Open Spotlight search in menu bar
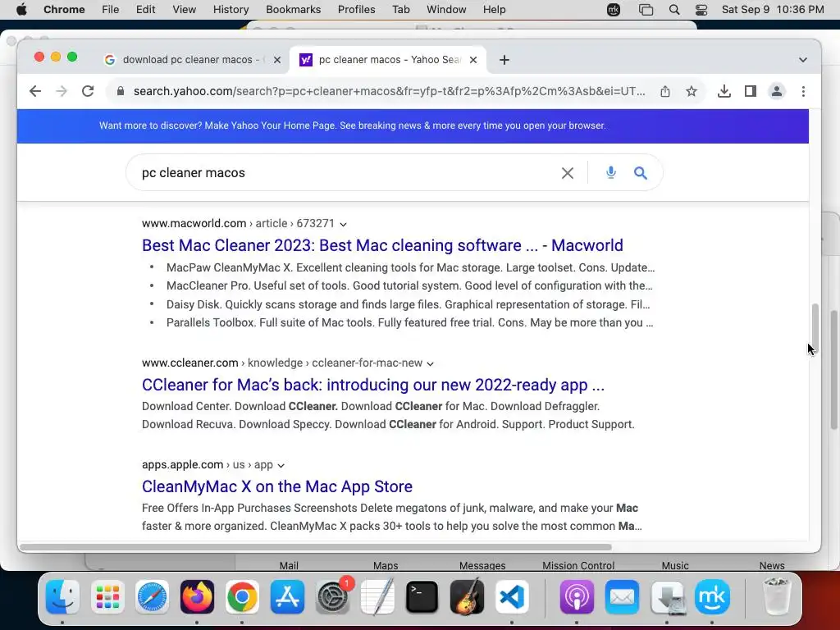Screen dimensions: 840x630 674,10
